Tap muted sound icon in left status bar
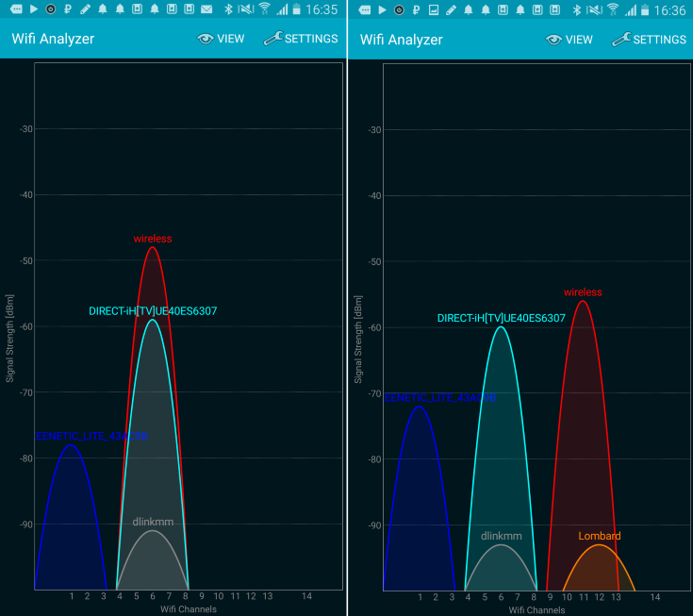The image size is (693, 616). pos(246,9)
